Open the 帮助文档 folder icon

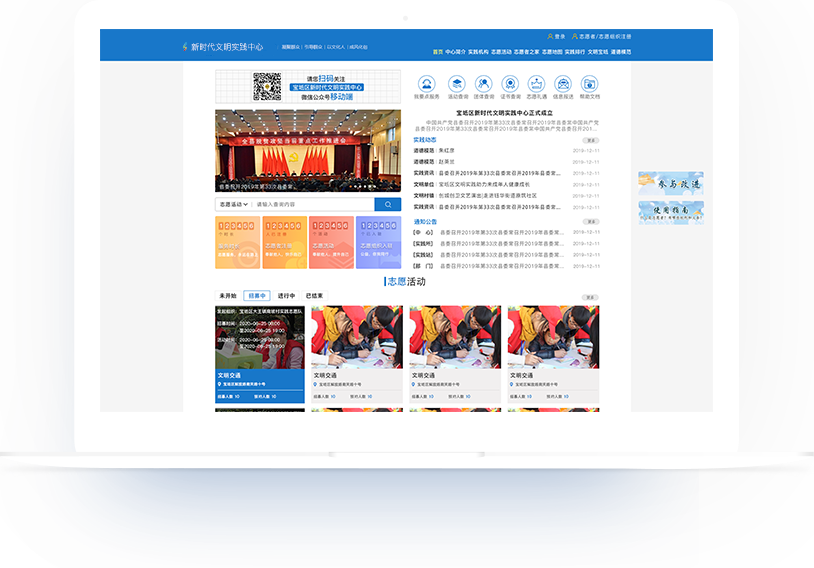pos(590,87)
